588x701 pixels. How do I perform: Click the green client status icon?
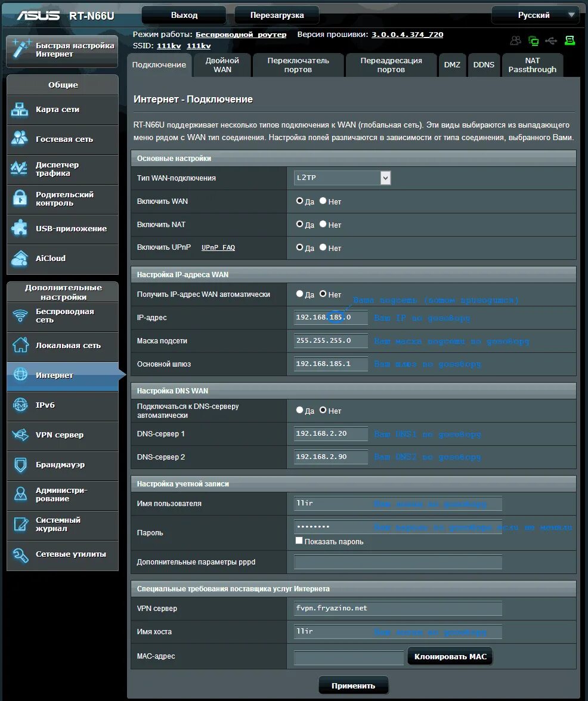click(533, 41)
